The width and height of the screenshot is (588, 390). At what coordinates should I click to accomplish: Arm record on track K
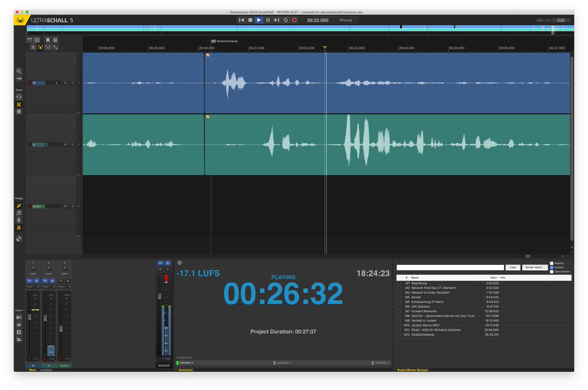point(29,145)
